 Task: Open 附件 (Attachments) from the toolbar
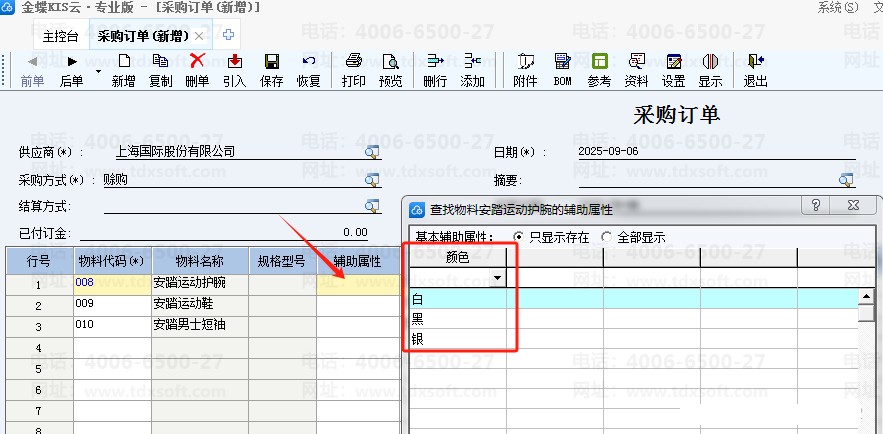[525, 69]
